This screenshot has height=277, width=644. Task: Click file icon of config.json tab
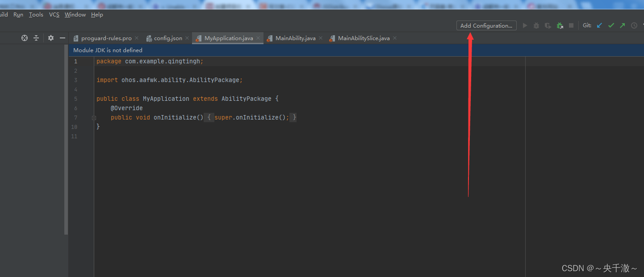click(149, 38)
